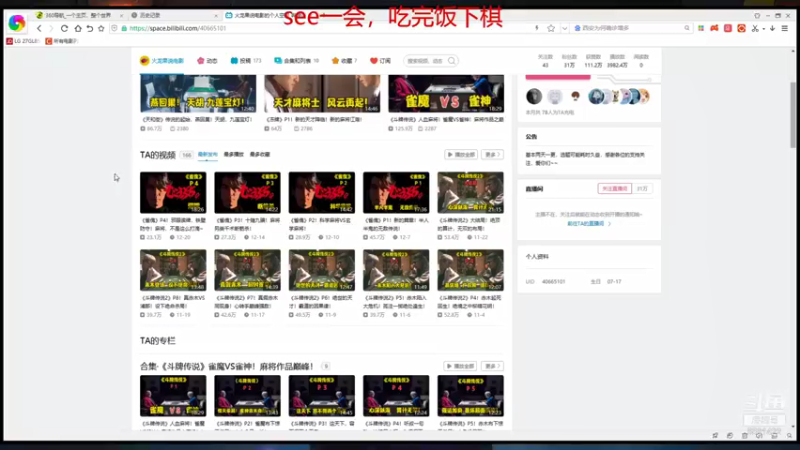The width and height of the screenshot is (800, 450).
Task: Open the 雀鬼 P4 video thumbnail
Action: pyautogui.click(x=173, y=192)
